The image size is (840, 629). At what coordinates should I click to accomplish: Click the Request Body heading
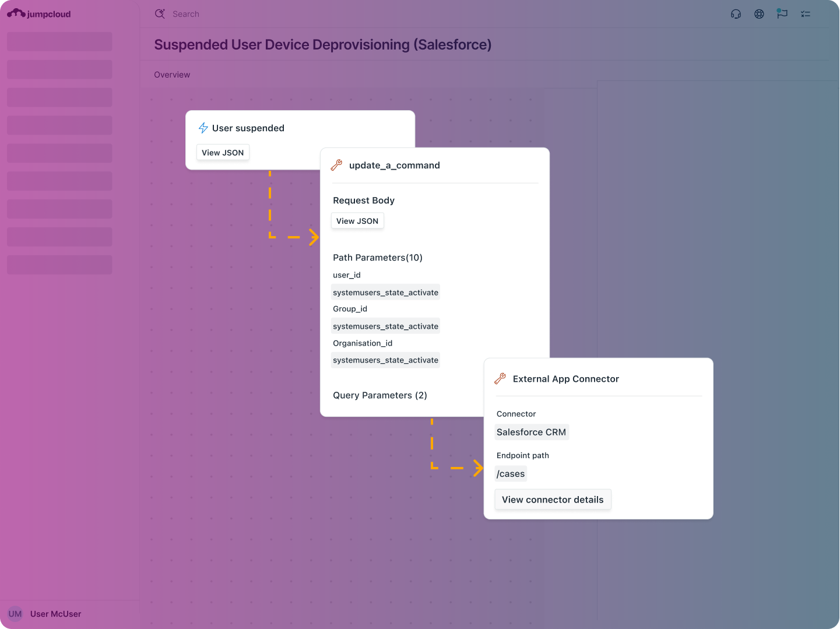coord(364,200)
